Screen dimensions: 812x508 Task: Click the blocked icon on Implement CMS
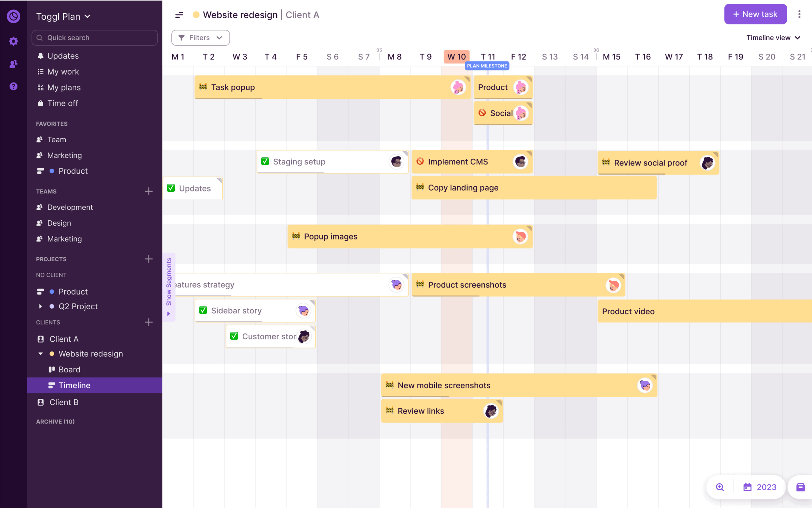pyautogui.click(x=420, y=161)
